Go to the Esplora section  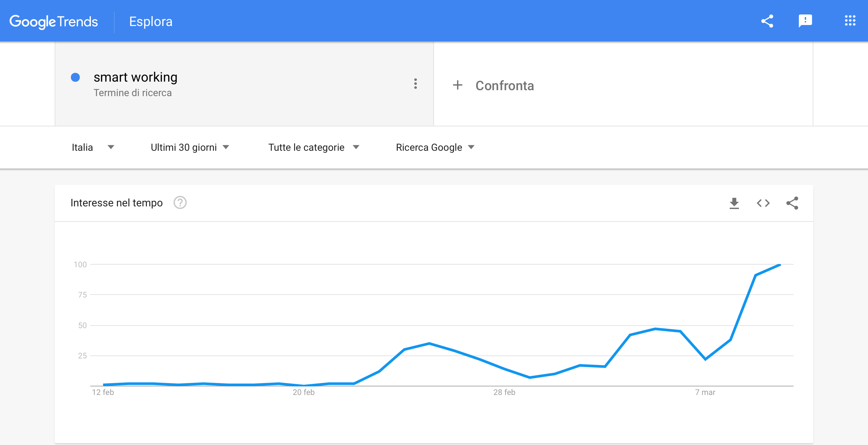click(150, 22)
